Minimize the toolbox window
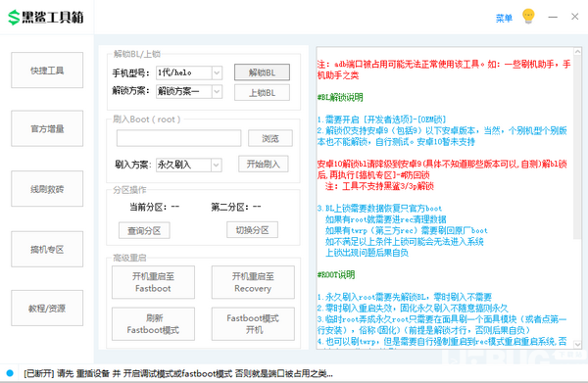This screenshot has height=383, width=588. coord(553,17)
